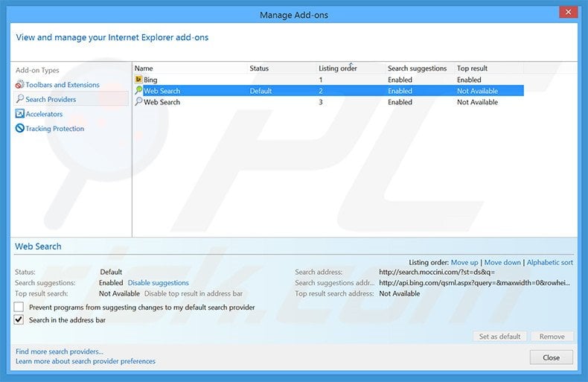Open Toolbars and Extensions add-on type
Screen dimensions: 588x382
click(x=63, y=85)
